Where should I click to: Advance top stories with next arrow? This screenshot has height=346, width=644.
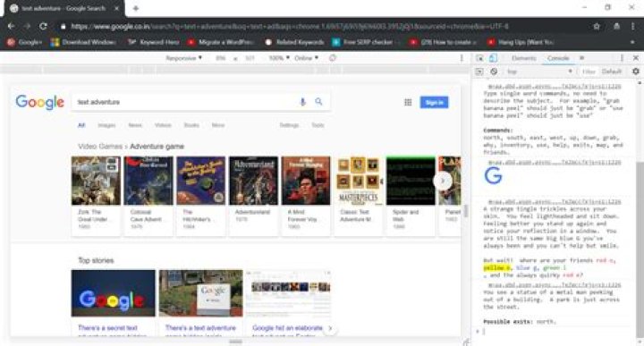[x=330, y=328]
